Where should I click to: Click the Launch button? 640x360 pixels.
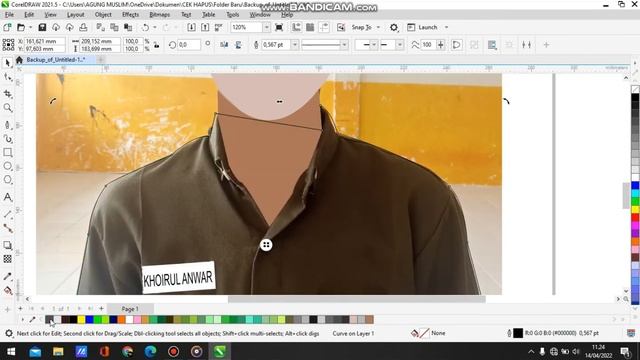(x=422, y=27)
